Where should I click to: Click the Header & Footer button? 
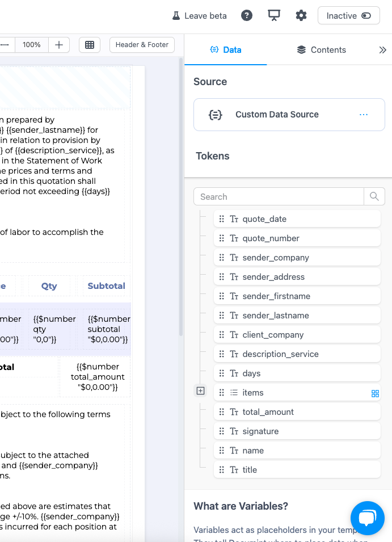(x=142, y=45)
